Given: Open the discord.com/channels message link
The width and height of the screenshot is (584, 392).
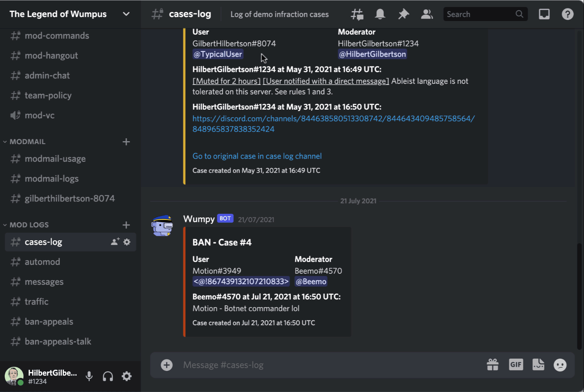Looking at the screenshot, I should [333, 124].
